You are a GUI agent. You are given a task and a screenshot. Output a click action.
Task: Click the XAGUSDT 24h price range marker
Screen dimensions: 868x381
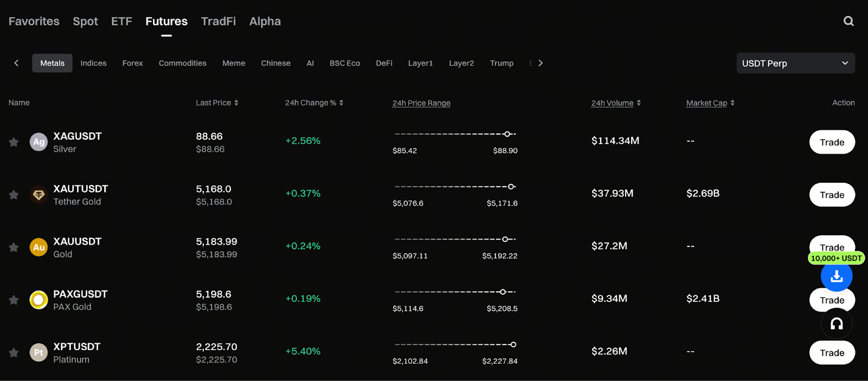[507, 134]
